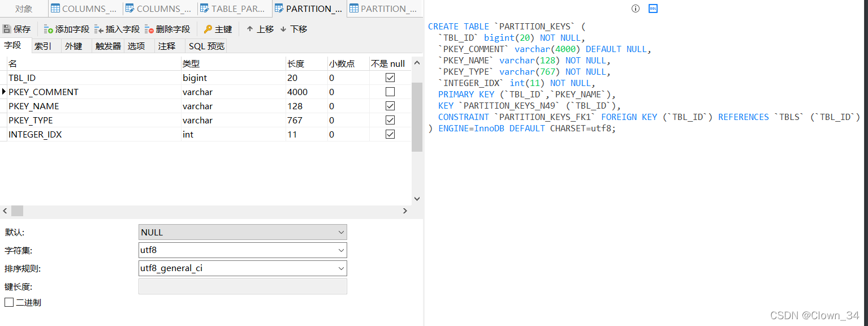This screenshot has width=868, height=326.
Task: Click field grid scroll up arrow
Action: (417, 62)
